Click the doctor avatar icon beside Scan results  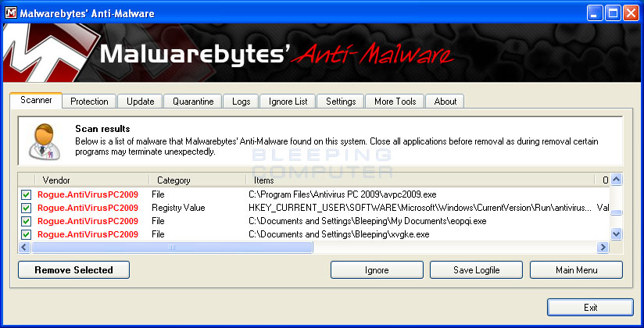coord(45,141)
